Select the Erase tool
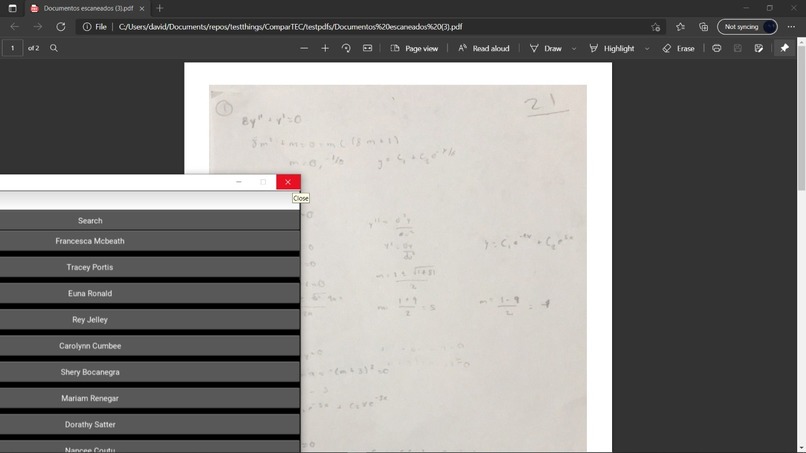Screen dimensions: 806x453 click(x=679, y=48)
